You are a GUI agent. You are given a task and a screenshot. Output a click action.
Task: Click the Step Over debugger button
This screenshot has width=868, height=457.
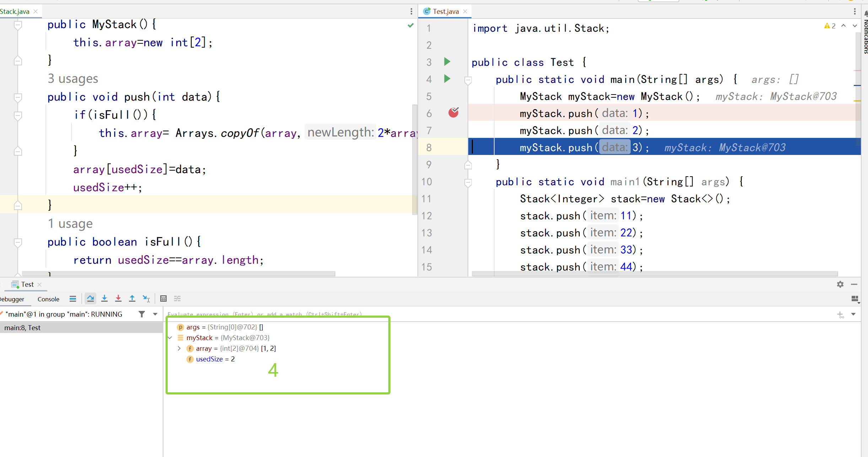(x=91, y=299)
